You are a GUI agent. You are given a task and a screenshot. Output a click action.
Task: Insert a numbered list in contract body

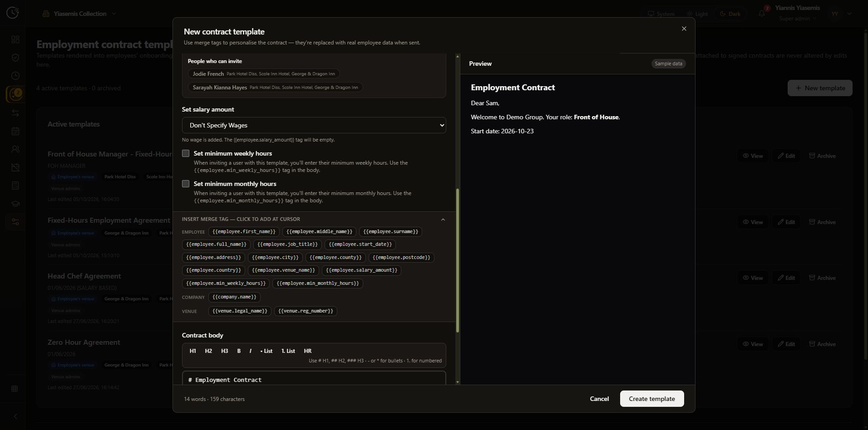(x=288, y=351)
